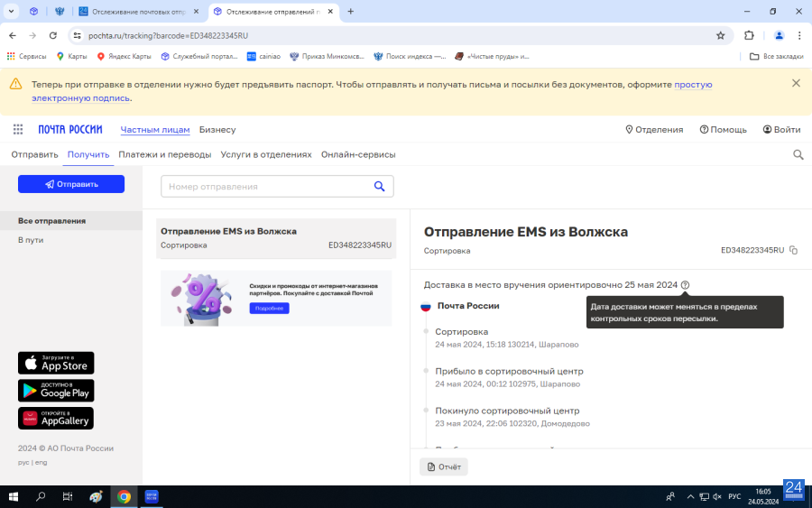812x508 pixels.
Task: Open the cainiao bookmark
Action: tap(264, 57)
